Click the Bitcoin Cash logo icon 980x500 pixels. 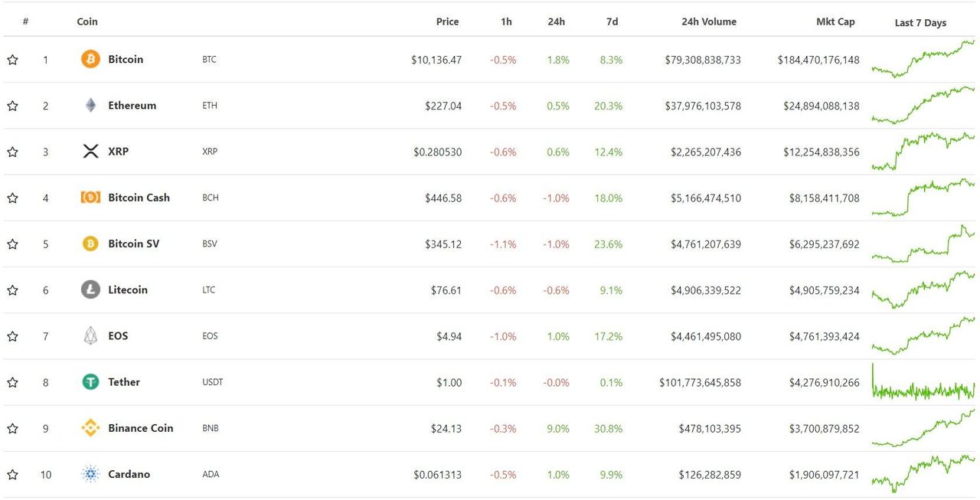coord(90,198)
